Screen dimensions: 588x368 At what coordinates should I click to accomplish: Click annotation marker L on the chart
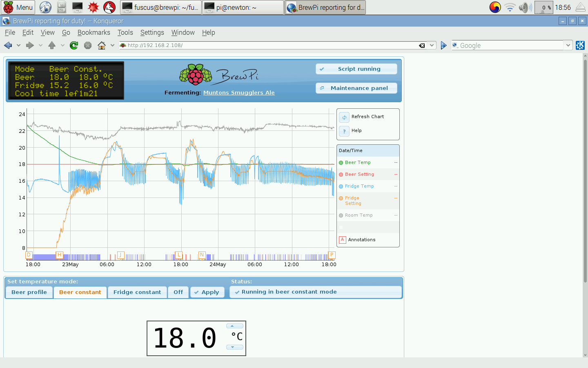point(178,255)
